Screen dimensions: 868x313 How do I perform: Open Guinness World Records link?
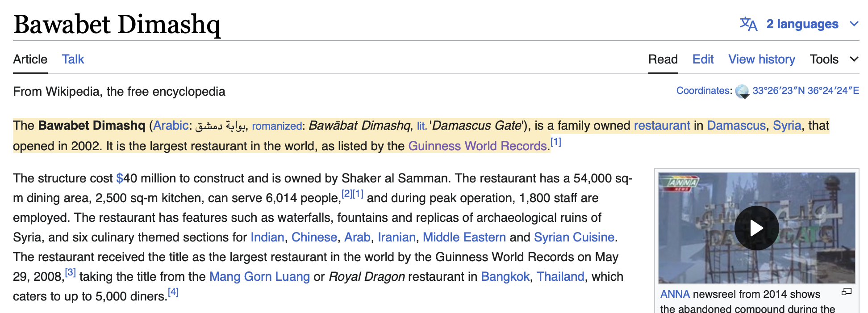coord(477,146)
